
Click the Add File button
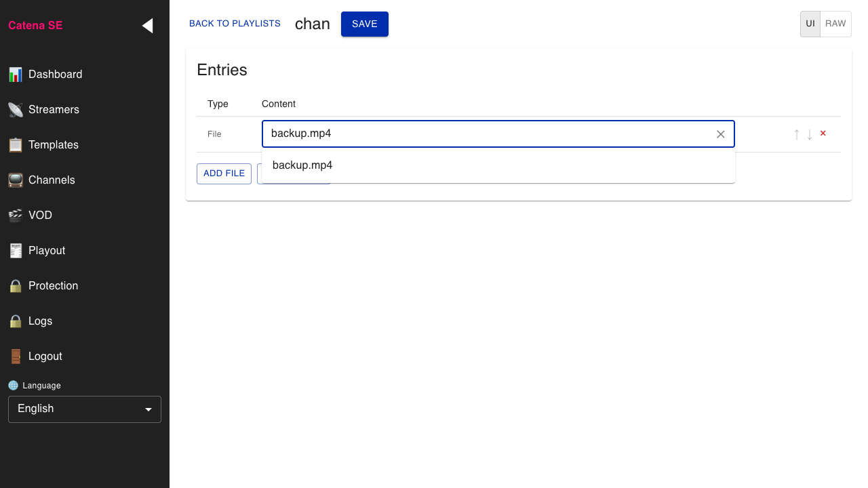(x=224, y=174)
